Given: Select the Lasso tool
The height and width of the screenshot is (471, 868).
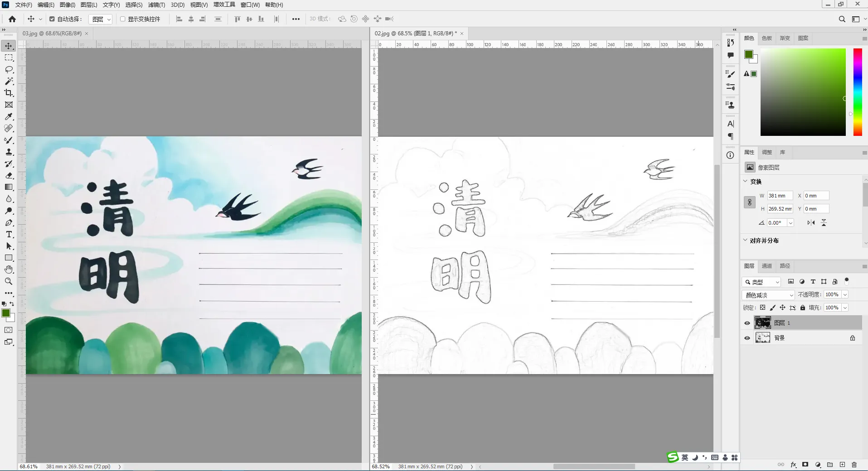Looking at the screenshot, I should 9,69.
